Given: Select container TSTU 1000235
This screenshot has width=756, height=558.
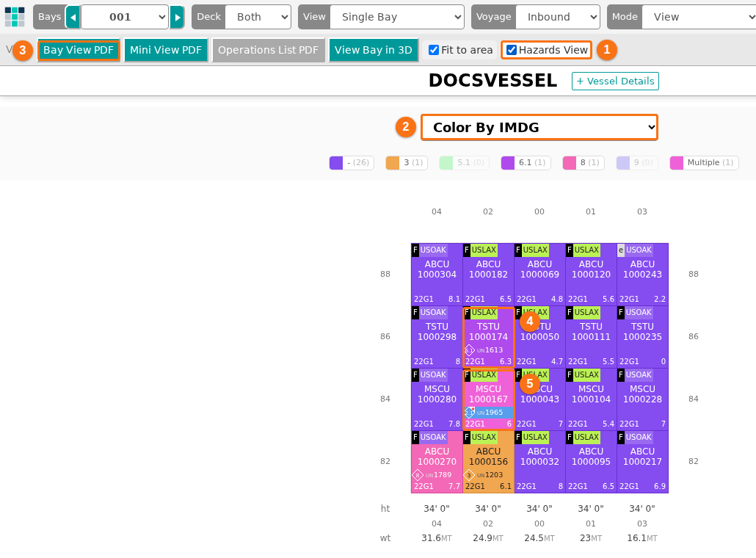Looking at the screenshot, I should point(642,336).
